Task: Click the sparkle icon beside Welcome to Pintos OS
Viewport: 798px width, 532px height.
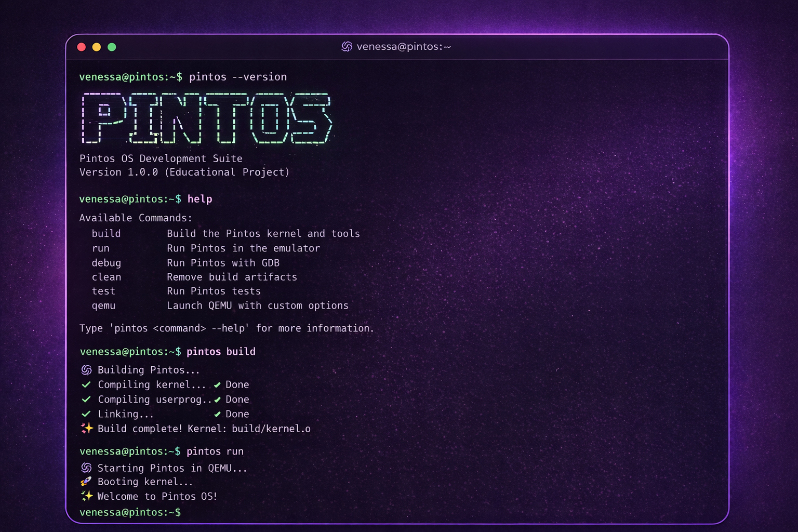Action: click(x=87, y=496)
